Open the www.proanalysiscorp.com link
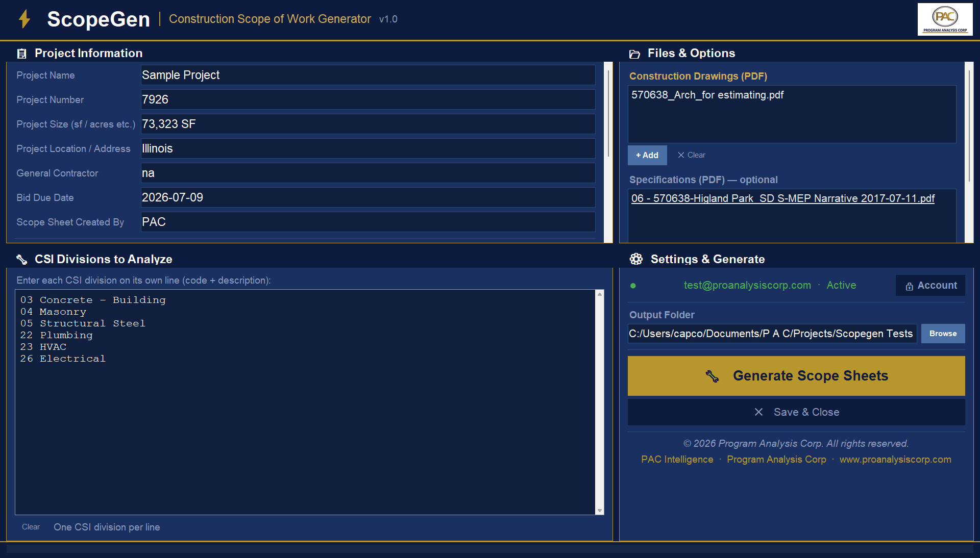The width and height of the screenshot is (980, 558). pyautogui.click(x=895, y=460)
